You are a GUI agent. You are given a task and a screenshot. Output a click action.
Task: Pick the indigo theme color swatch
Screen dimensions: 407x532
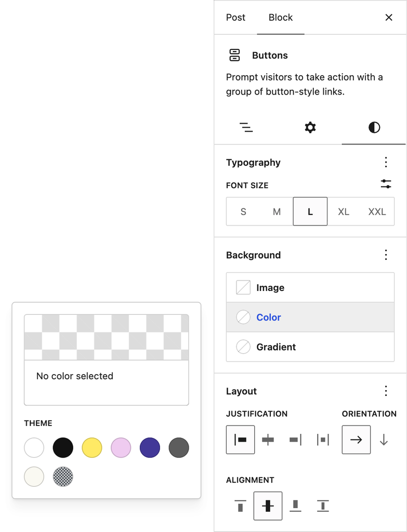tap(150, 447)
